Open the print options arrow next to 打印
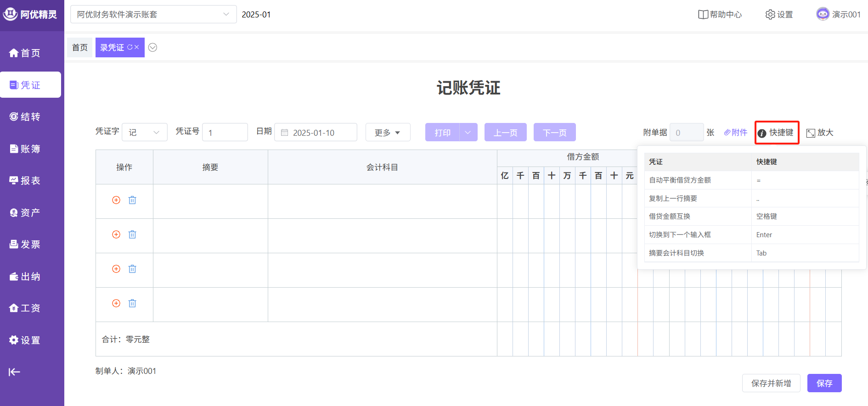 [x=468, y=133]
